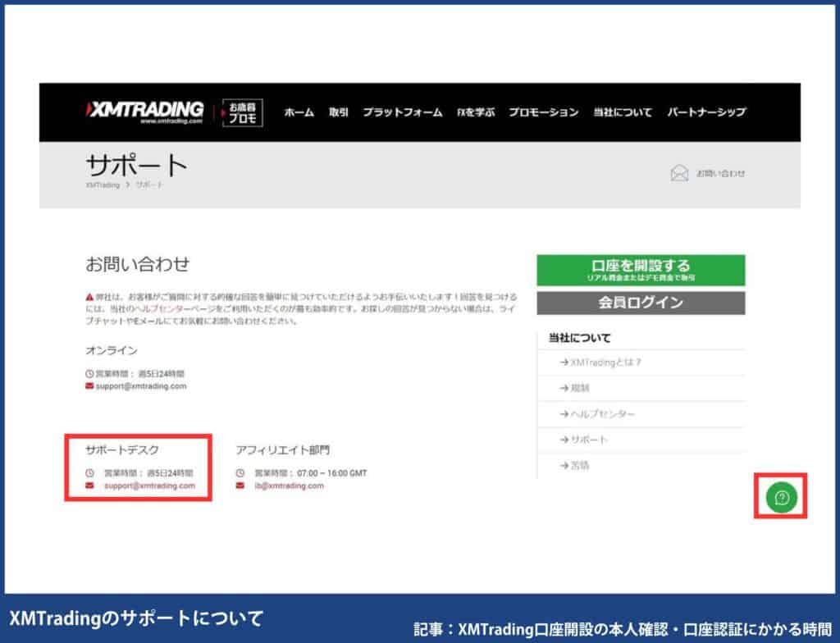Open the お歳暮プロモ promo badge
Screen dimensions: 840x643
click(242, 112)
